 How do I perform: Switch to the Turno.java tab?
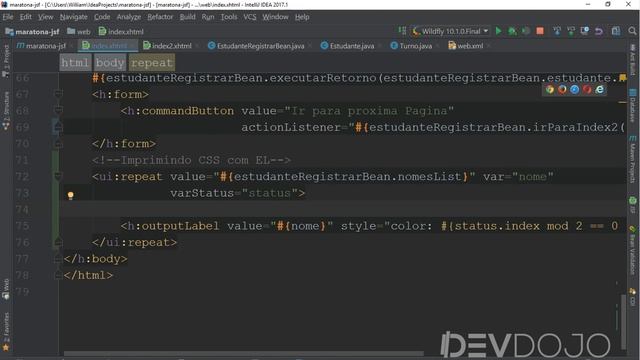point(415,46)
